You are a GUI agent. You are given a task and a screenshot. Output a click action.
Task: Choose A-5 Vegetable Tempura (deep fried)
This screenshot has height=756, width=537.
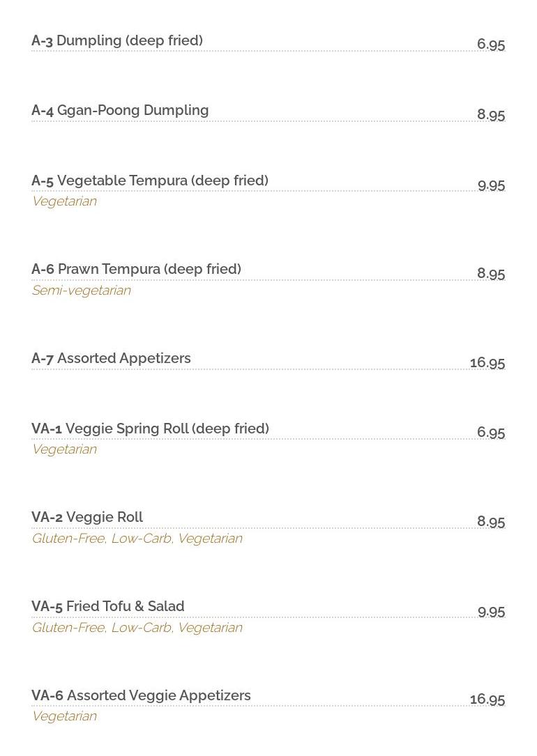pos(150,181)
